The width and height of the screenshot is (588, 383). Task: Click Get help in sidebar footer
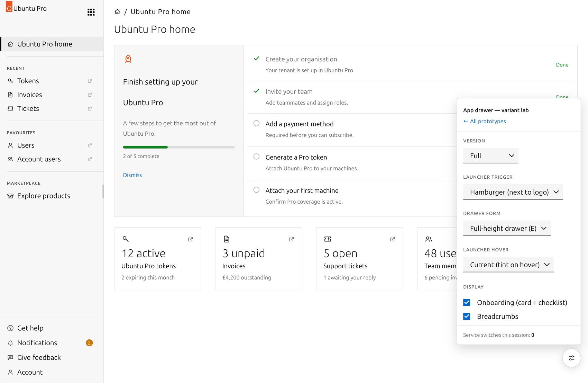[x=52, y=328]
